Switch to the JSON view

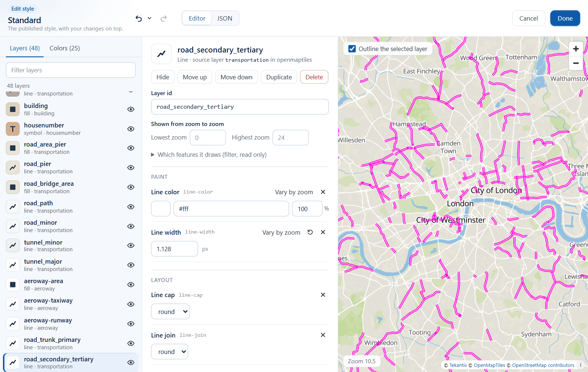[225, 18]
